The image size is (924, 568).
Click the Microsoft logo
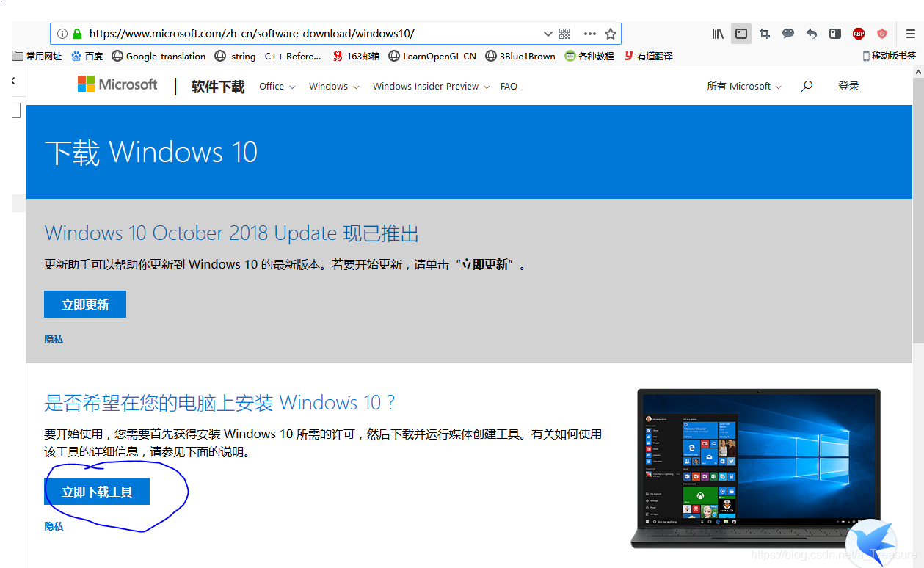click(x=117, y=84)
